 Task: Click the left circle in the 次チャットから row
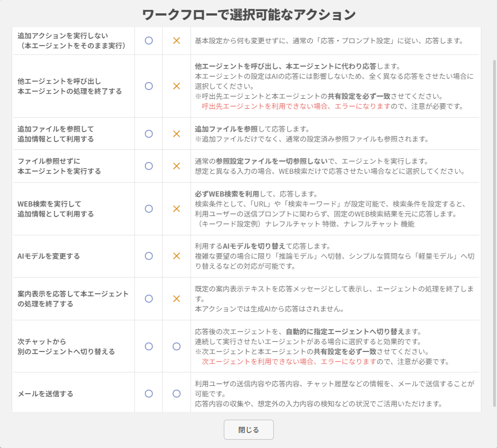point(148,346)
